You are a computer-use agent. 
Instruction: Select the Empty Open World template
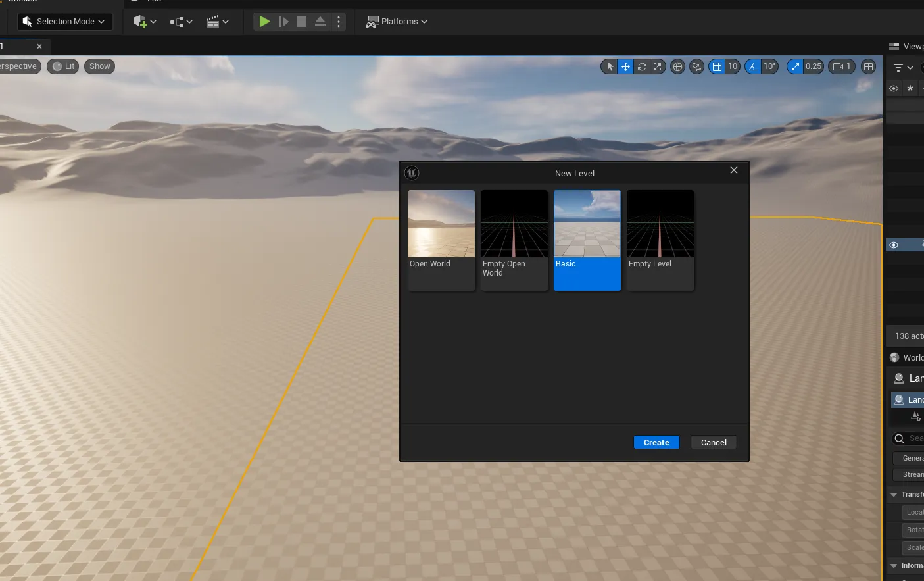pyautogui.click(x=514, y=240)
